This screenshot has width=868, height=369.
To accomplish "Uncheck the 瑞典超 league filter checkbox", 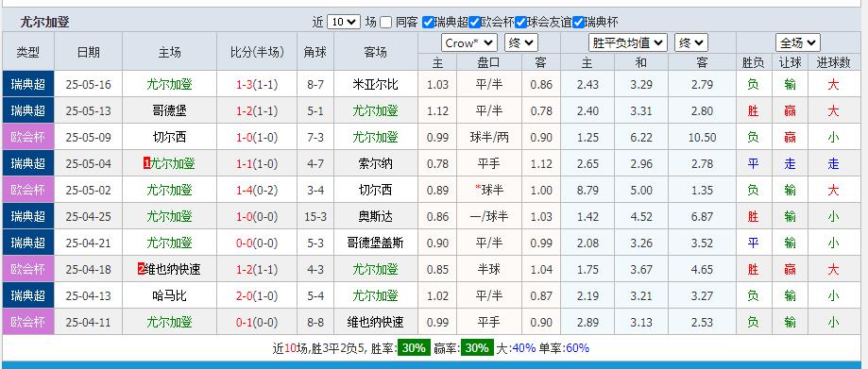I will 427,22.
